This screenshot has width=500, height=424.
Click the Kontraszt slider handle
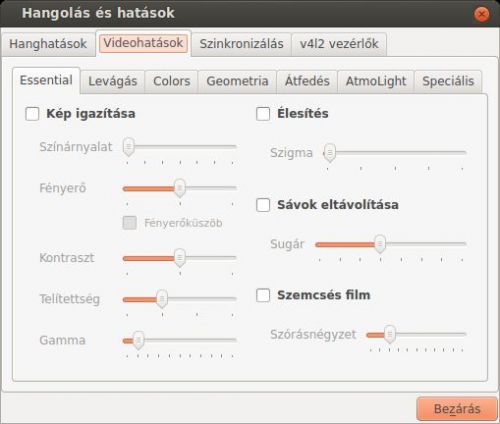point(180,257)
